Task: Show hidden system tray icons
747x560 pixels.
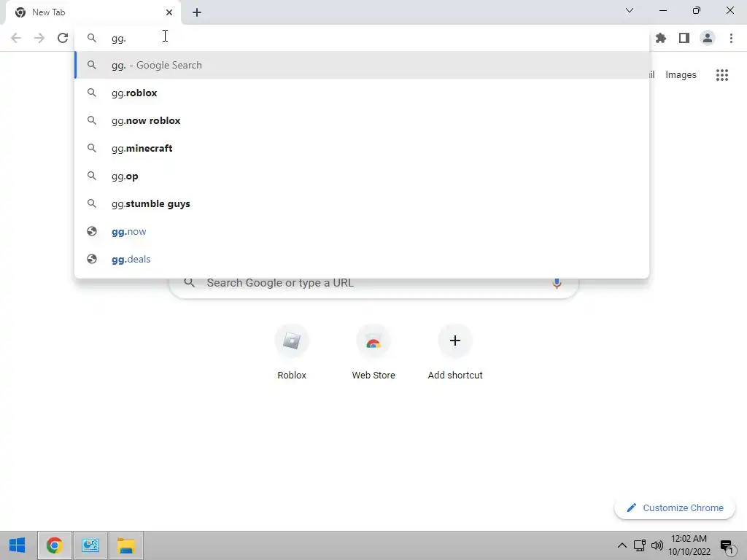Action: [622, 545]
